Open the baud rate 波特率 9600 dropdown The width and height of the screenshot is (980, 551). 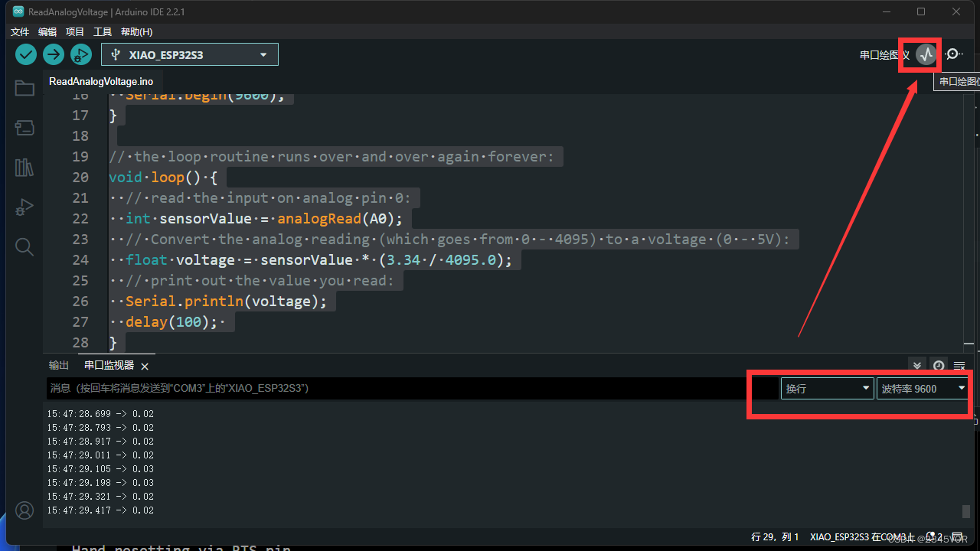click(x=923, y=389)
